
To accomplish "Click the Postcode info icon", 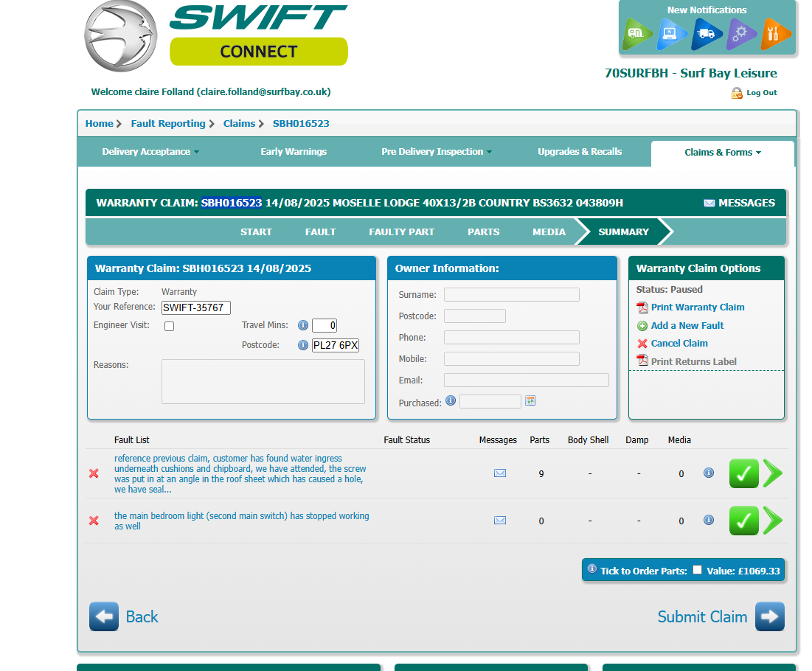I will point(303,345).
